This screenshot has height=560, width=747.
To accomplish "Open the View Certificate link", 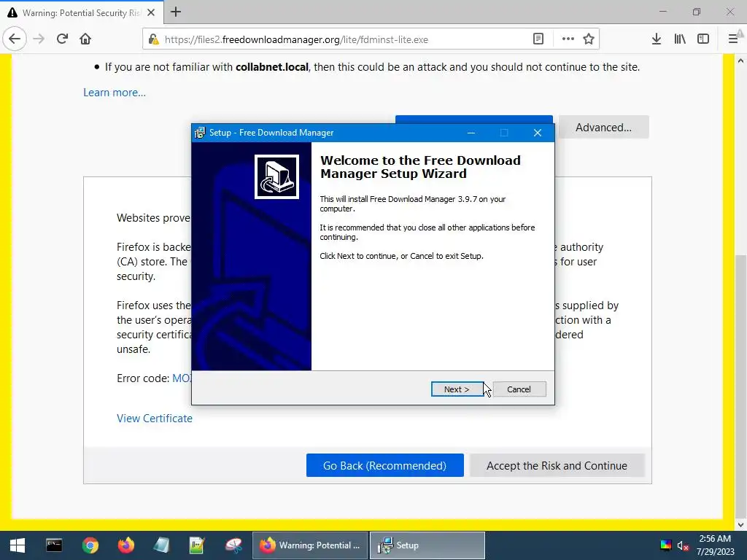I will [155, 418].
